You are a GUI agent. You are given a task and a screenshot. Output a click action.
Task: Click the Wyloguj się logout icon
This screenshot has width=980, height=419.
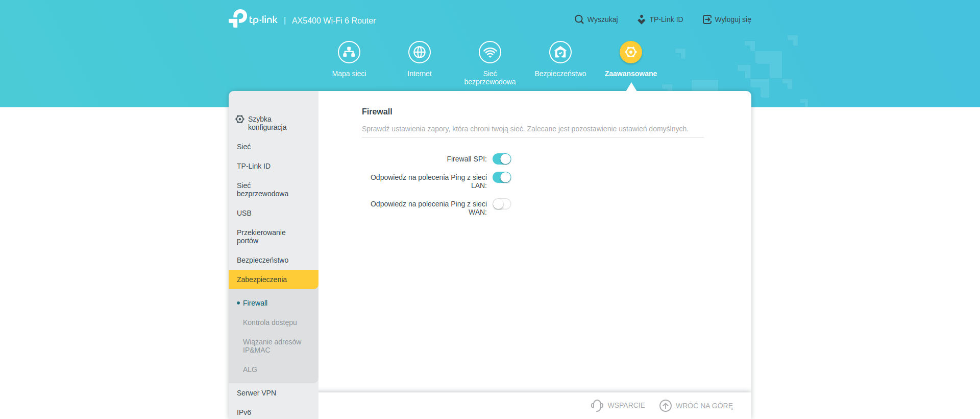coord(707,19)
